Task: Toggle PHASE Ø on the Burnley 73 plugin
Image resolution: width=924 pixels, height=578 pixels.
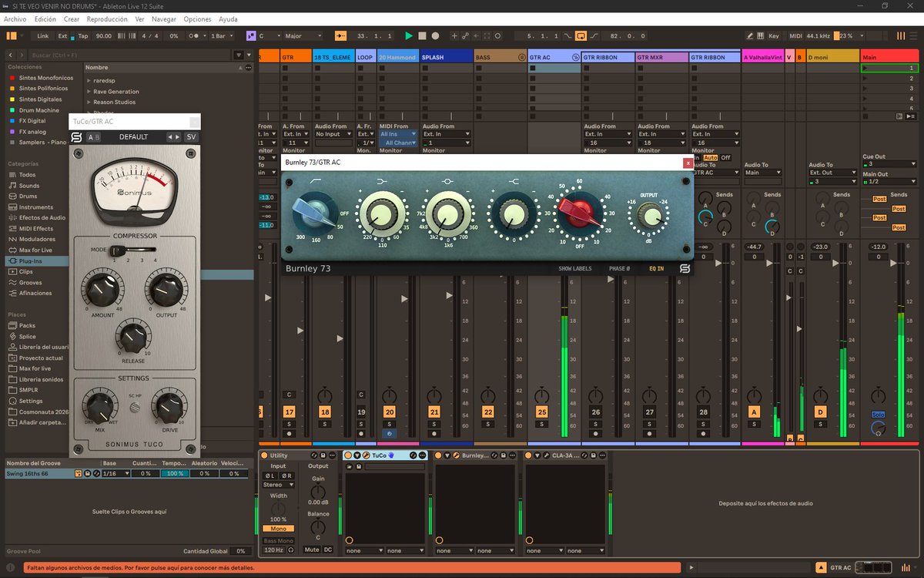Action: coord(620,268)
